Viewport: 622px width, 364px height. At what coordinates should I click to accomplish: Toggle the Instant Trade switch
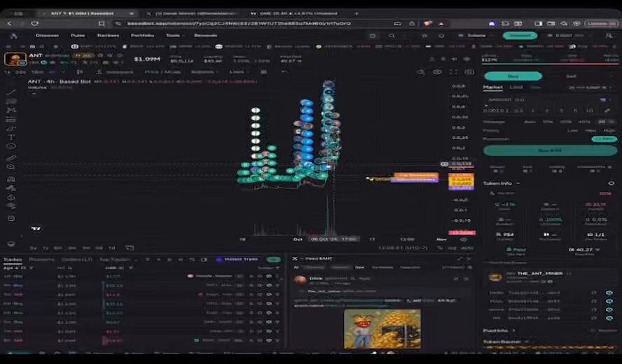(273, 259)
